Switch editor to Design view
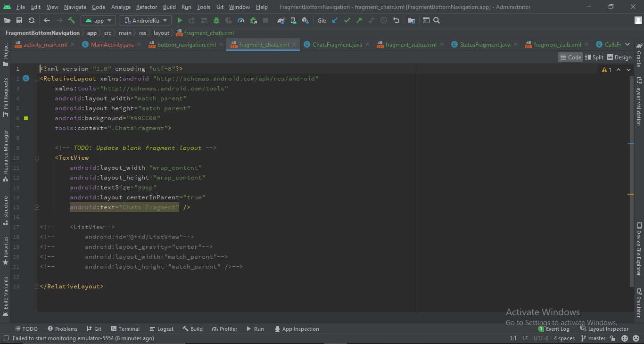The width and height of the screenshot is (644, 344). [x=619, y=57]
